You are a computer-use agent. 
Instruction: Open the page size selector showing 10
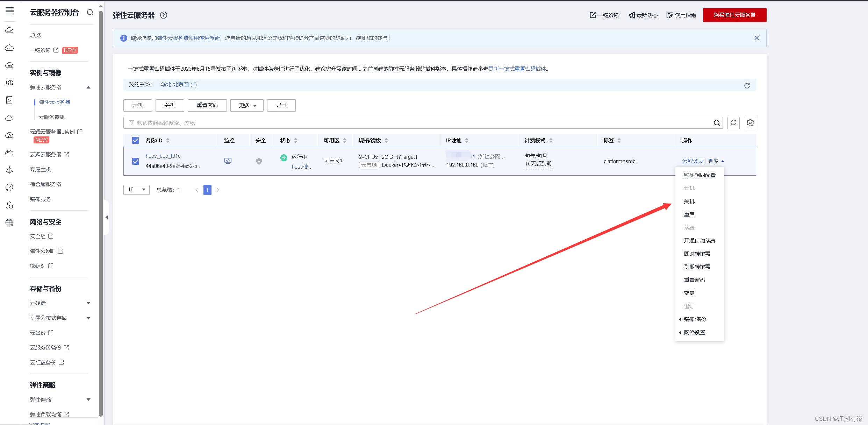tap(136, 190)
